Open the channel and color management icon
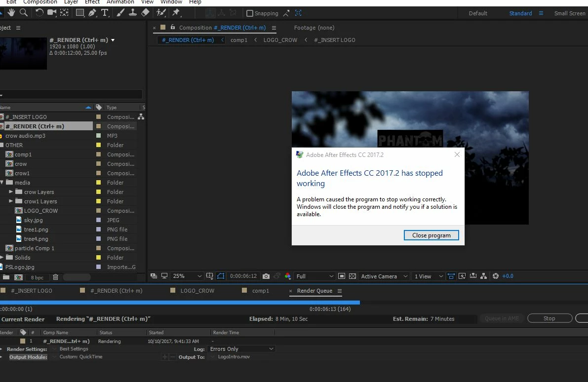Screen dimensions: 588x382 (x=288, y=276)
